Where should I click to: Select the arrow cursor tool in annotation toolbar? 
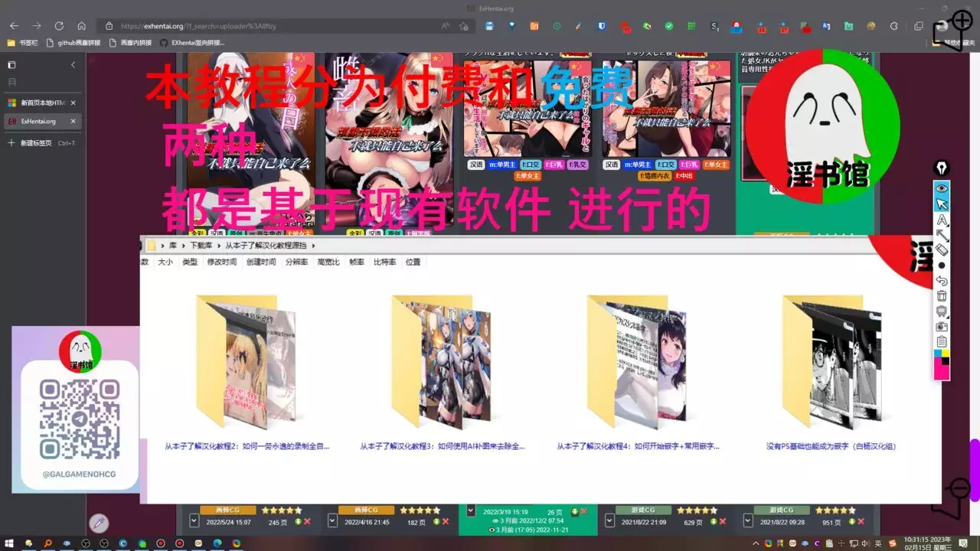(x=942, y=204)
